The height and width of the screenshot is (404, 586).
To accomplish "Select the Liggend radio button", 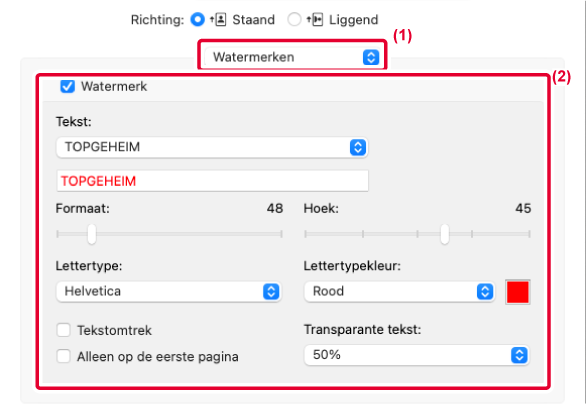I will [294, 19].
